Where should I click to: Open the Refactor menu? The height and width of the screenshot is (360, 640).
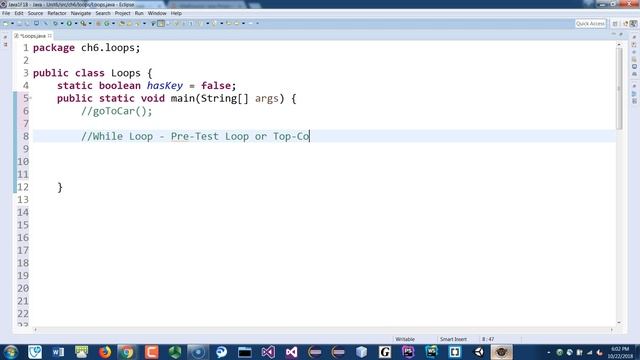point(57,13)
